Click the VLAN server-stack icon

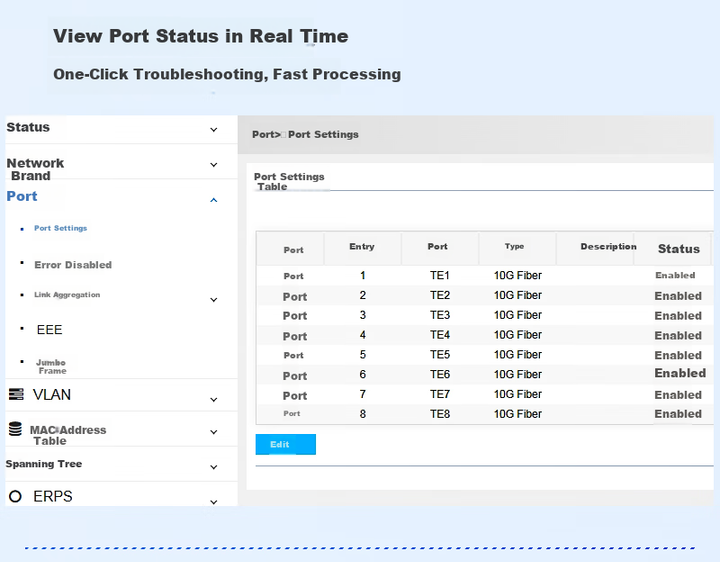(16, 394)
